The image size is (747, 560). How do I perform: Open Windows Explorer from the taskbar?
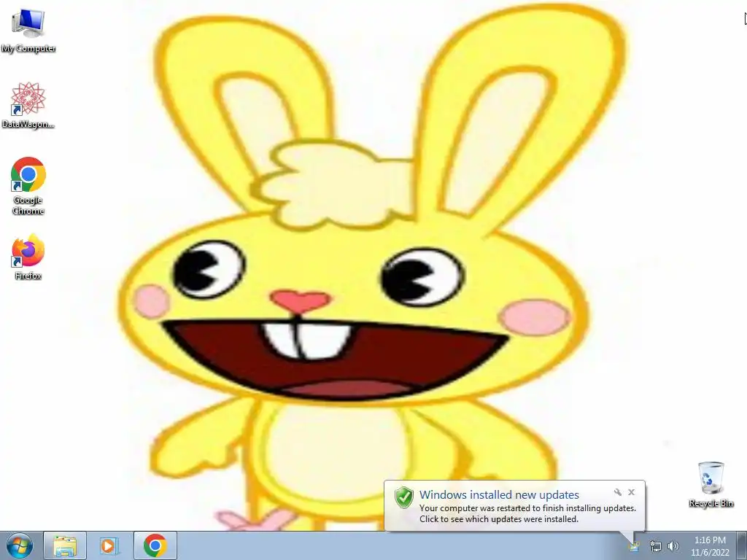tap(65, 545)
